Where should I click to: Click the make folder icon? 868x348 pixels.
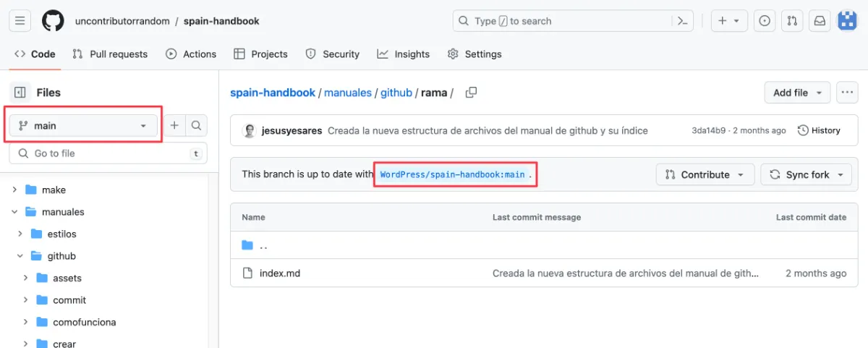(31, 190)
